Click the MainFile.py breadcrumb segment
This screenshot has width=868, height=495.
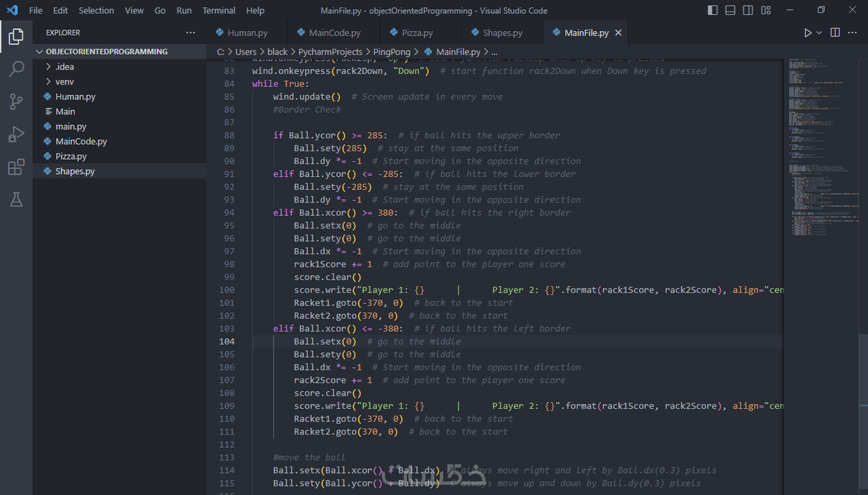click(x=452, y=52)
